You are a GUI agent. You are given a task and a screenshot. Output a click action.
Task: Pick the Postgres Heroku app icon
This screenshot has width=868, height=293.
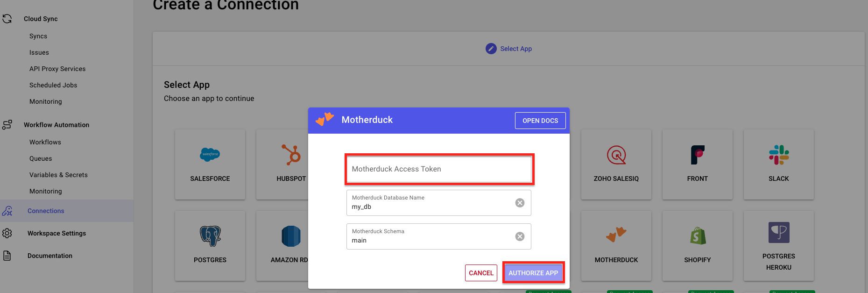tap(778, 232)
